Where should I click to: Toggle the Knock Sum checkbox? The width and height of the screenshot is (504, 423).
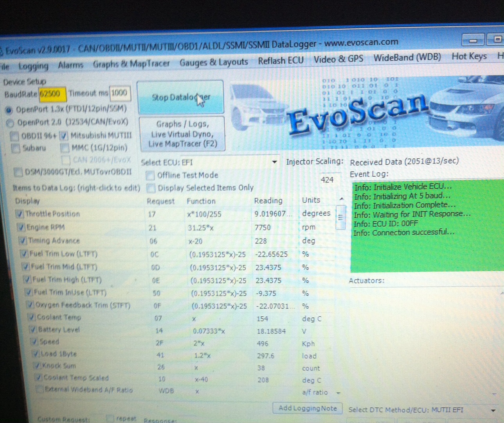[37, 366]
